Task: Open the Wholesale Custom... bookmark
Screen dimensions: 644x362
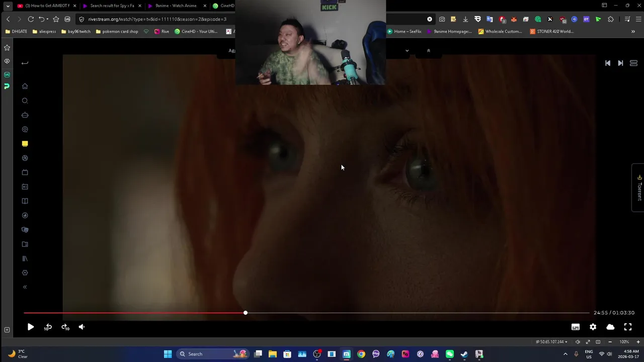Action: pos(500,31)
